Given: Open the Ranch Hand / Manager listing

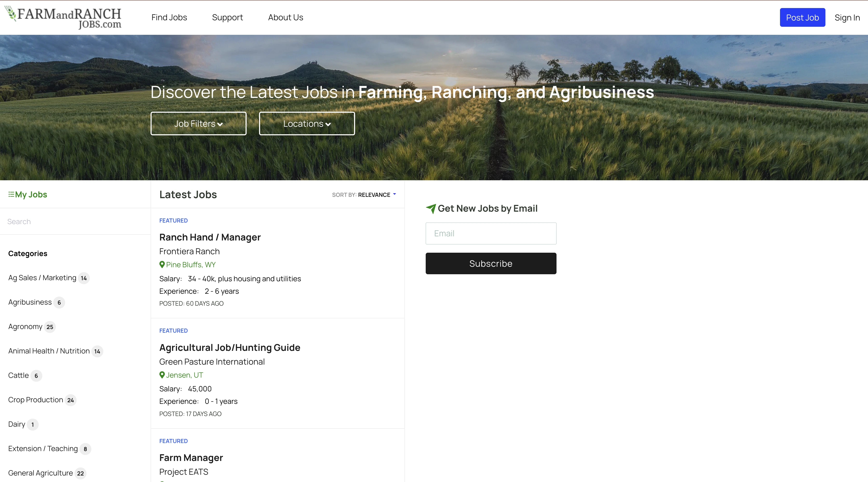Looking at the screenshot, I should [210, 237].
